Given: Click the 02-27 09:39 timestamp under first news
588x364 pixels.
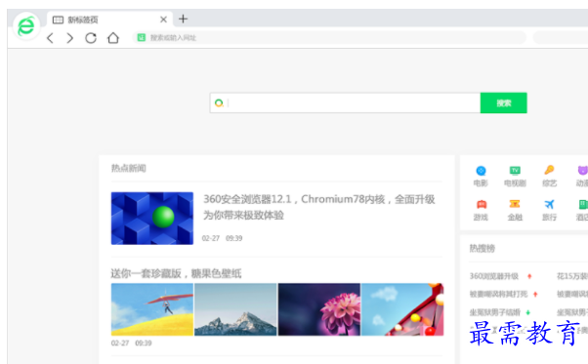Looking at the screenshot, I should 223,238.
